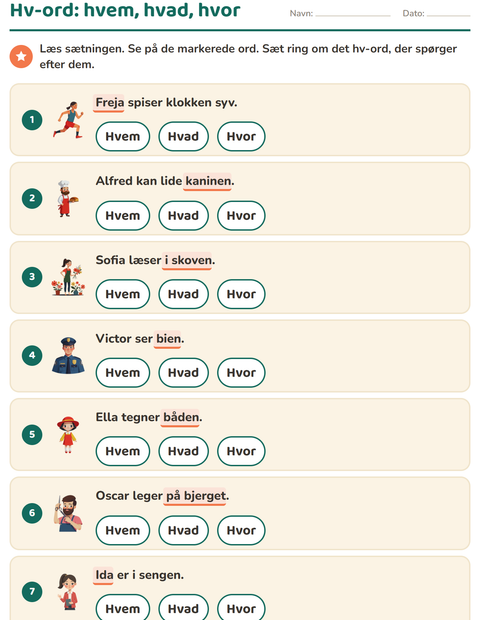Click the chef illustration in question 2
Screen dimensions: 480x620
pos(68,198)
